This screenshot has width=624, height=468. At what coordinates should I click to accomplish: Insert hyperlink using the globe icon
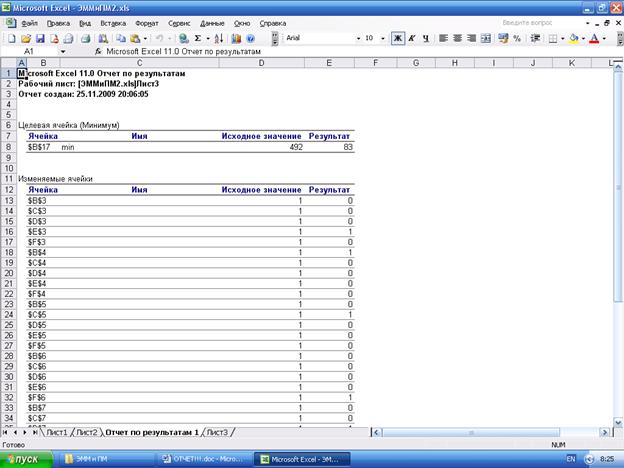point(183,39)
